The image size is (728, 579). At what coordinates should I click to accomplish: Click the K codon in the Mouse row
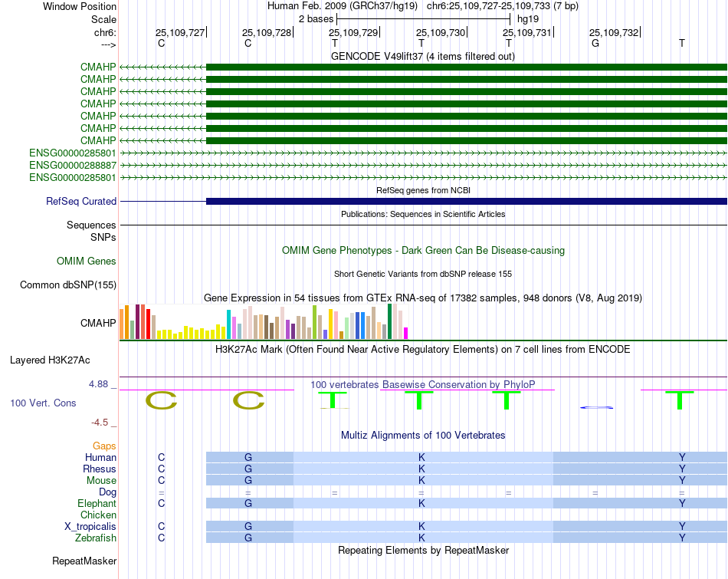[421, 480]
